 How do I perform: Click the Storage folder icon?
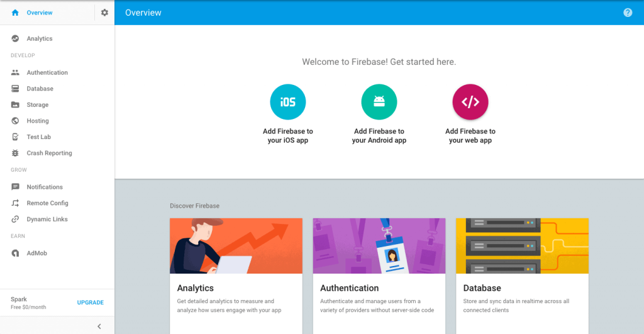tap(15, 105)
